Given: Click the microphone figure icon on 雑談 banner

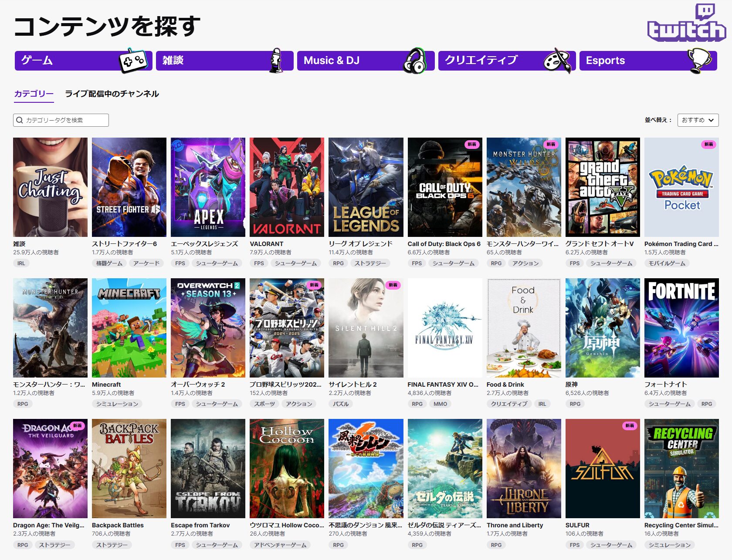Looking at the screenshot, I should 276,61.
